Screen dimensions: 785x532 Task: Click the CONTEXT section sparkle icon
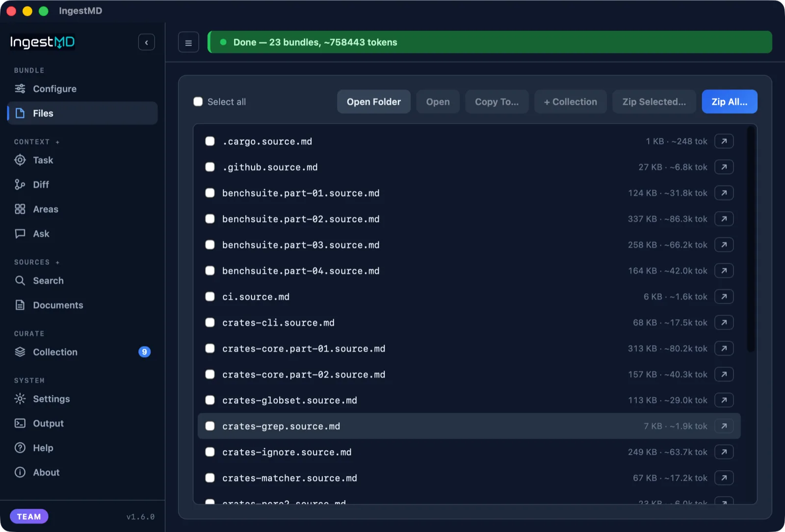pyautogui.click(x=57, y=142)
